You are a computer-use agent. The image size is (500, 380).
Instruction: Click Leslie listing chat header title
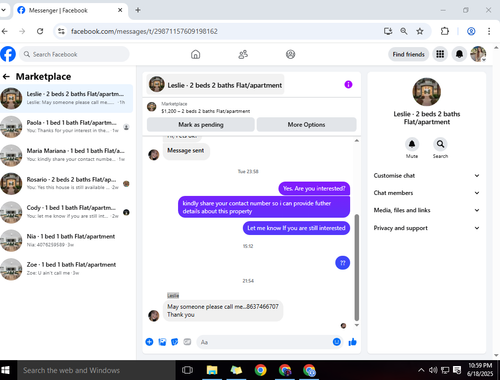215,85
